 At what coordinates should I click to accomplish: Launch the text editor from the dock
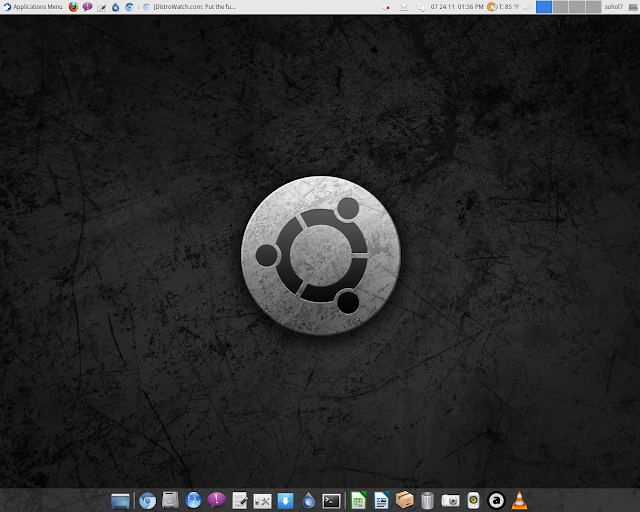point(240,501)
